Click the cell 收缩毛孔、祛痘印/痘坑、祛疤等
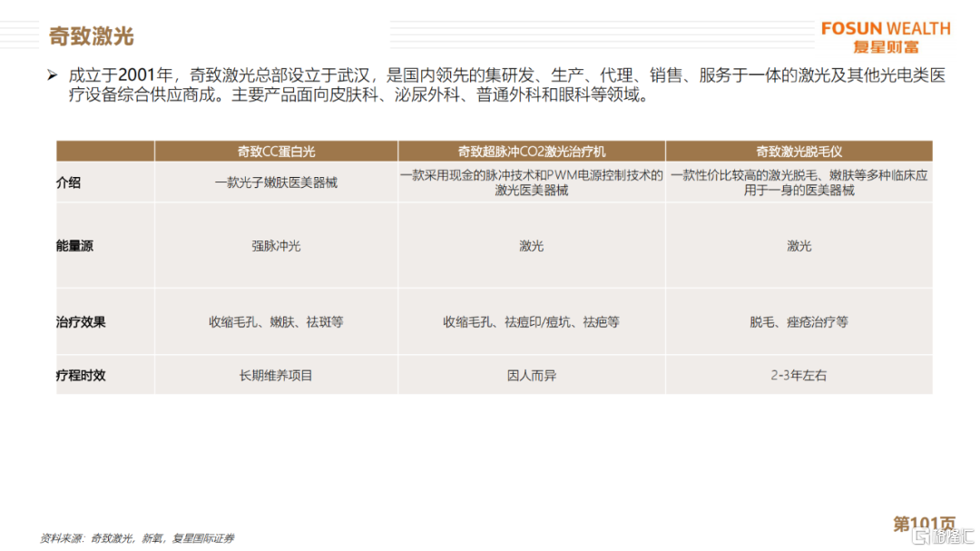Viewport: 980px width, 551px height. (531, 322)
